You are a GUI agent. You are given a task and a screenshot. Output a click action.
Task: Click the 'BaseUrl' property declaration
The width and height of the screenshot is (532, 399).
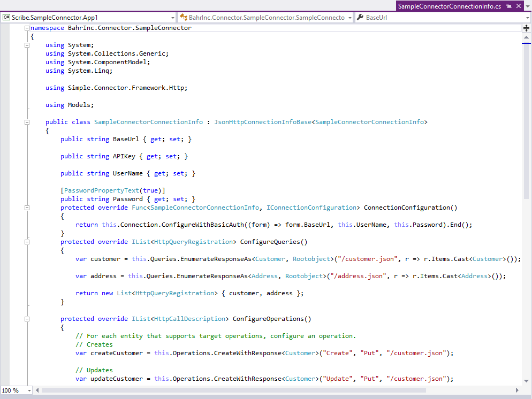coord(126,139)
